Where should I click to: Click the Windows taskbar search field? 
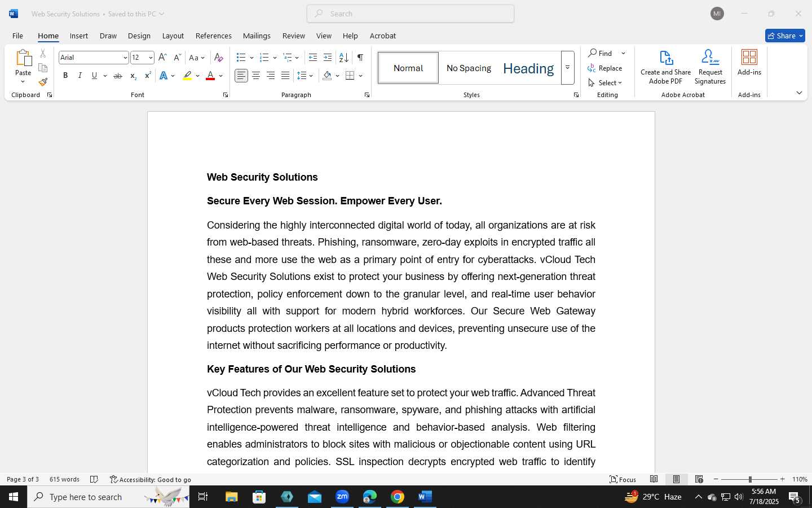(108, 497)
